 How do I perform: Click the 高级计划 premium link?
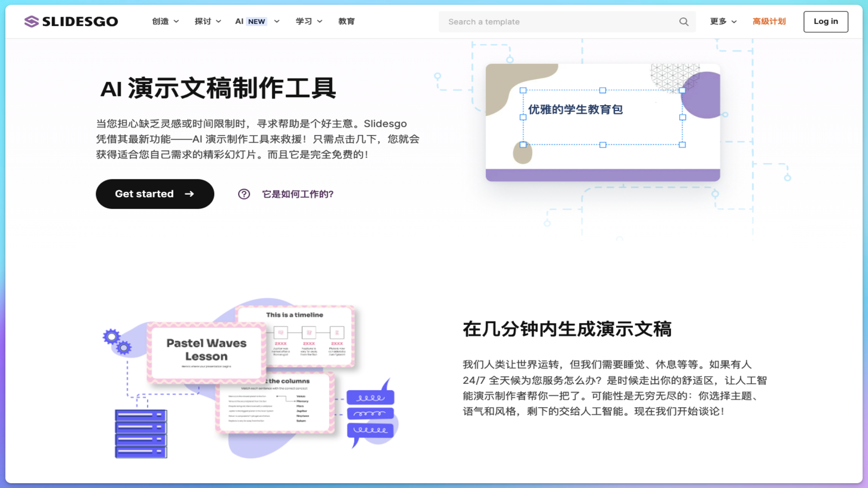(769, 22)
